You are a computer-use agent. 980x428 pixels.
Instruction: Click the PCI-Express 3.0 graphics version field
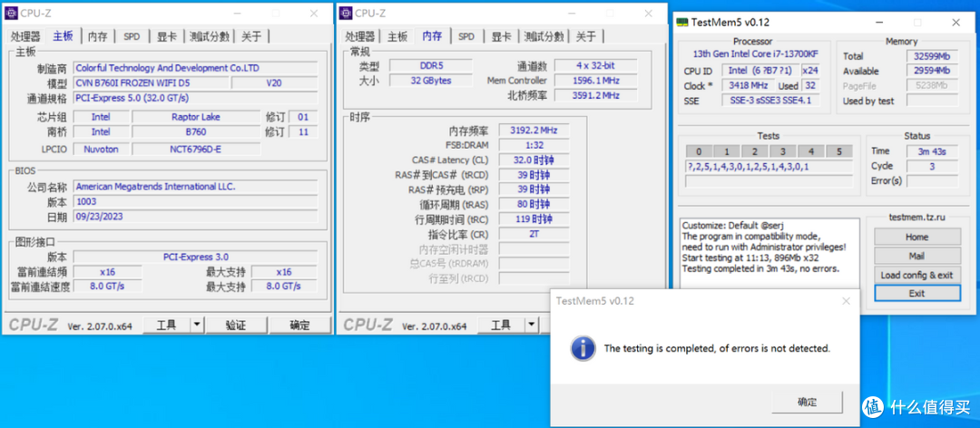[x=195, y=257]
